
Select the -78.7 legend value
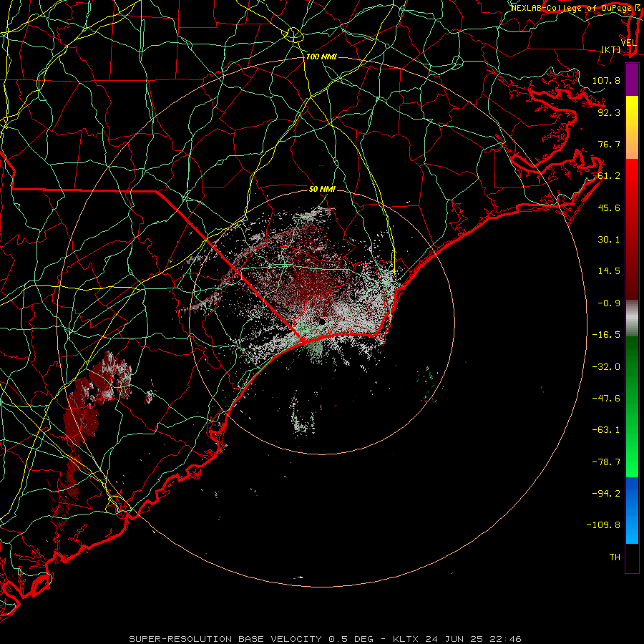606,462
